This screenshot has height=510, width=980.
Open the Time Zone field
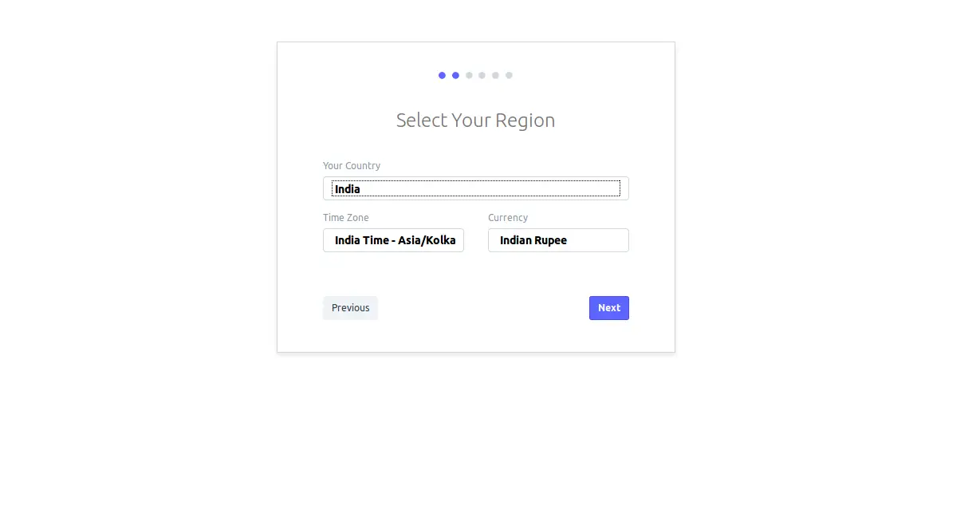point(393,240)
